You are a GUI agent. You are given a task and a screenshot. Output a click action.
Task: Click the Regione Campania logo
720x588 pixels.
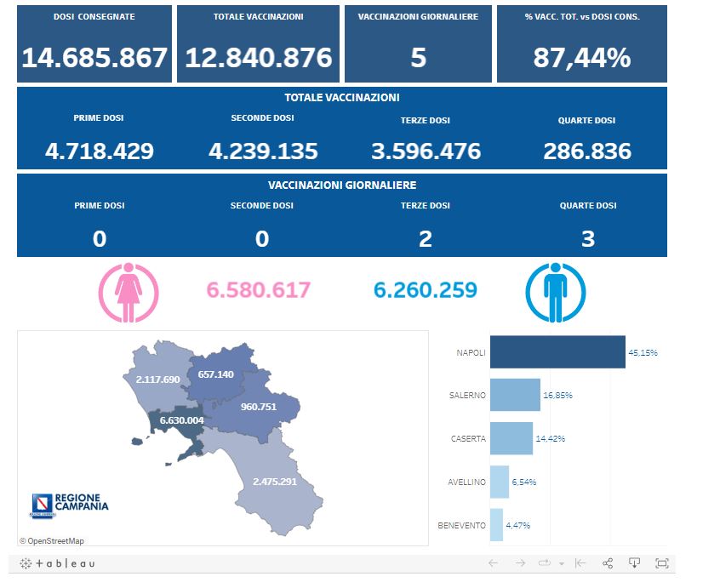coord(70,504)
